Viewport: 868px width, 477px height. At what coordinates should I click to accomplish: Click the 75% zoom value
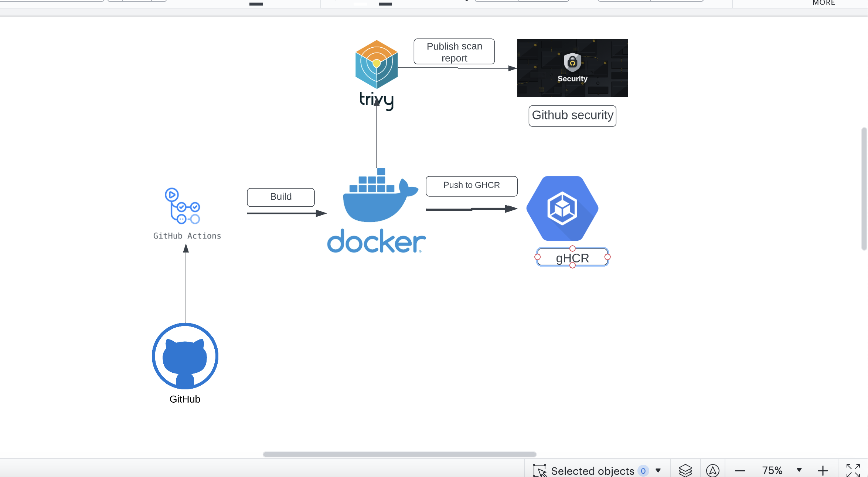[x=772, y=470]
